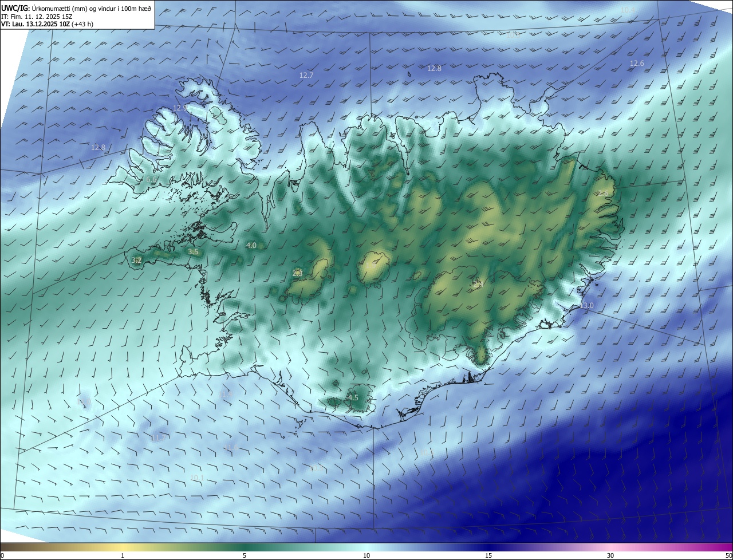Image resolution: width=733 pixels, height=560 pixels.
Task: Pick the yellow segment of the colour bar
Action: pyautogui.click(x=123, y=547)
